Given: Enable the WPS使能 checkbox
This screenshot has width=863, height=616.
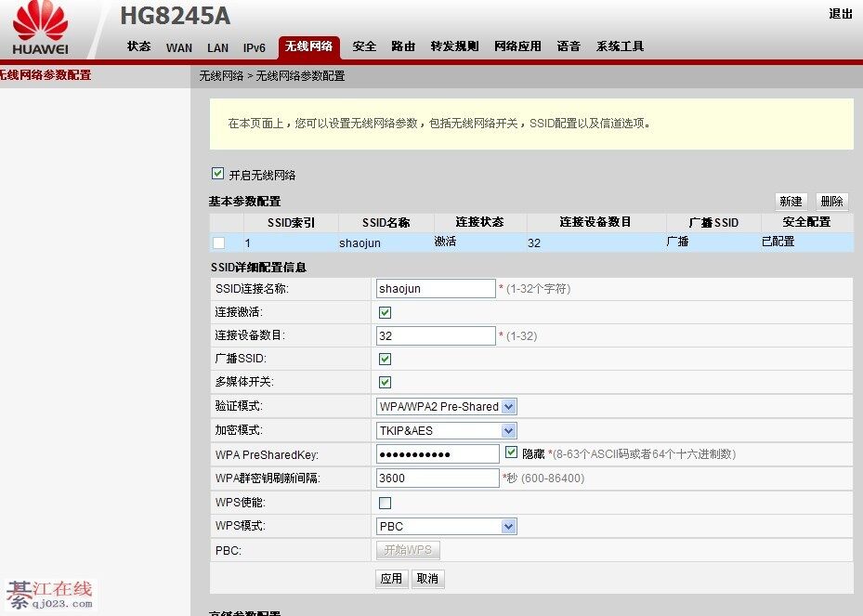Looking at the screenshot, I should point(385,503).
